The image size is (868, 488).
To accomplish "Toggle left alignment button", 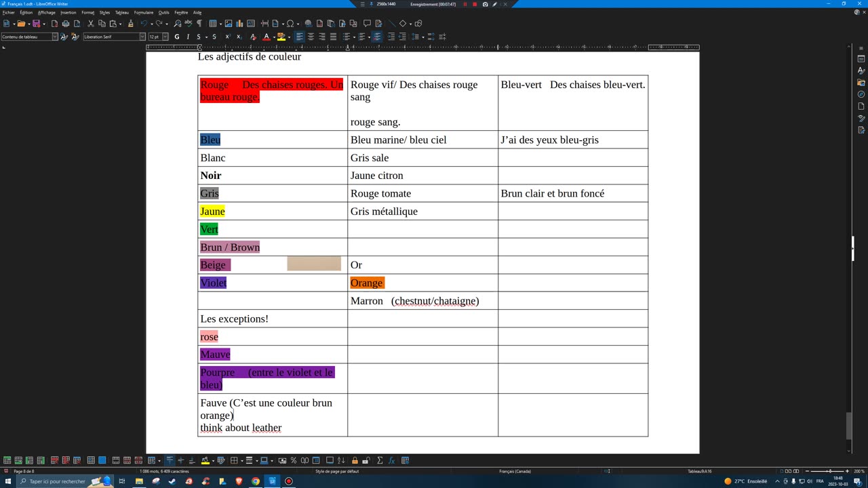I will [300, 37].
